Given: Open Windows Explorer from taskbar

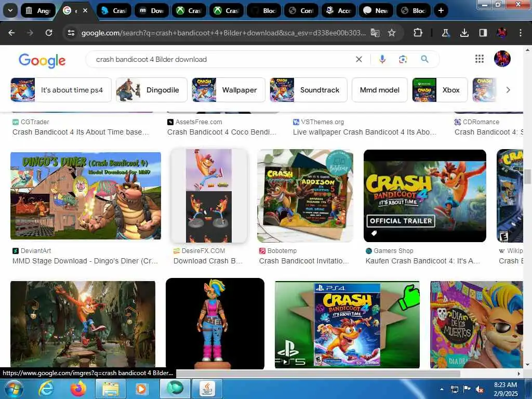Looking at the screenshot, I should coord(111,389).
